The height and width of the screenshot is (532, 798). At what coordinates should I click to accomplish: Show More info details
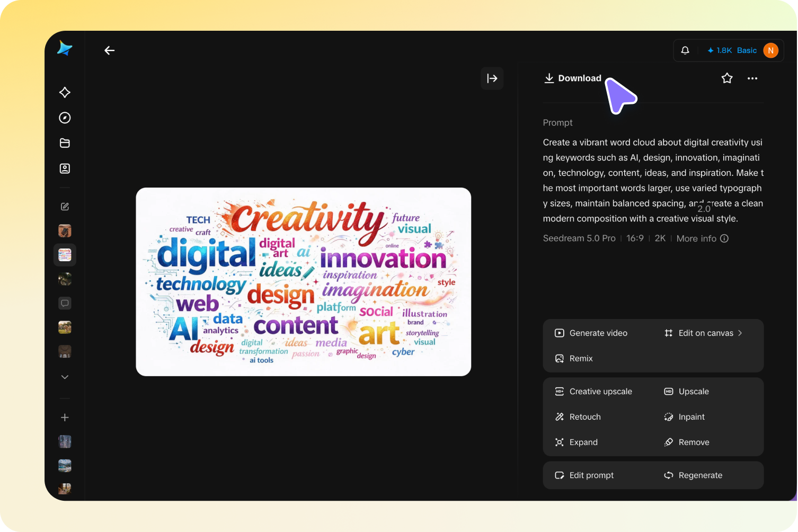click(703, 238)
